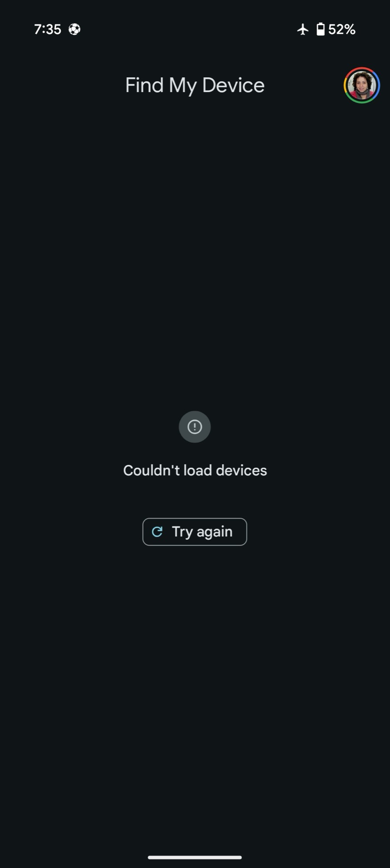Tap the multicolor ring around profile photo
Viewport: 390px width, 868px height.
tap(362, 85)
